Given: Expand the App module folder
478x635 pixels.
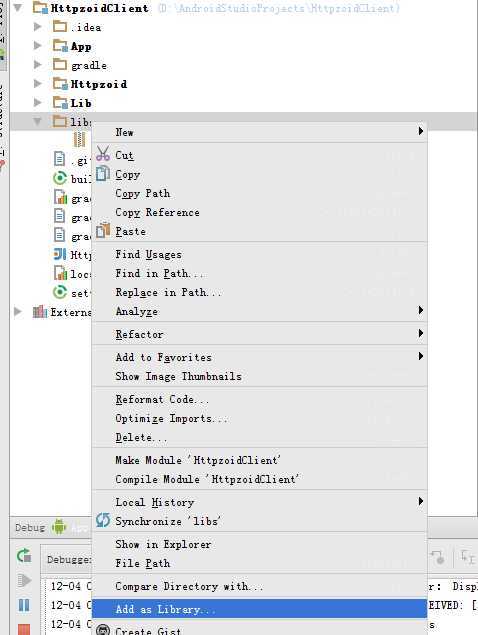Looking at the screenshot, I should pos(38,45).
